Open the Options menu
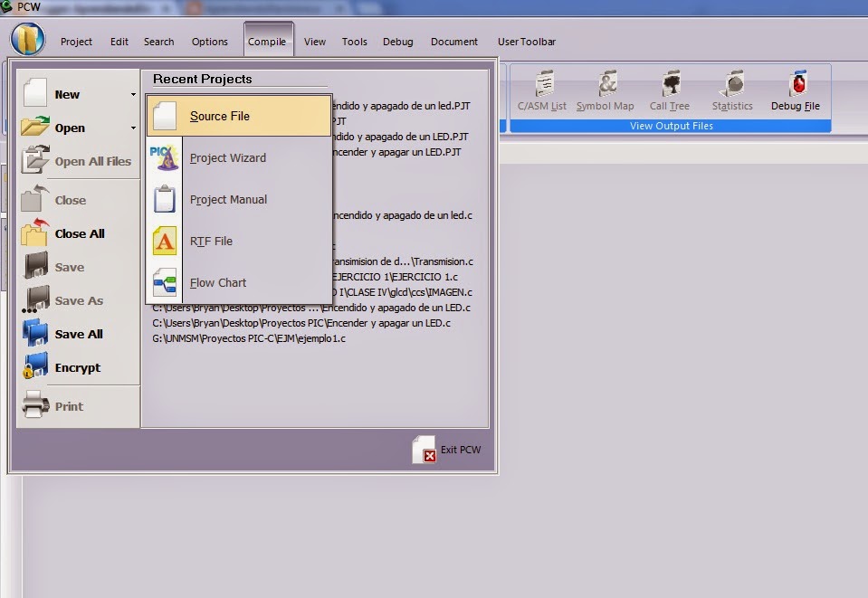Screen dimensions: 868x598 [209, 41]
